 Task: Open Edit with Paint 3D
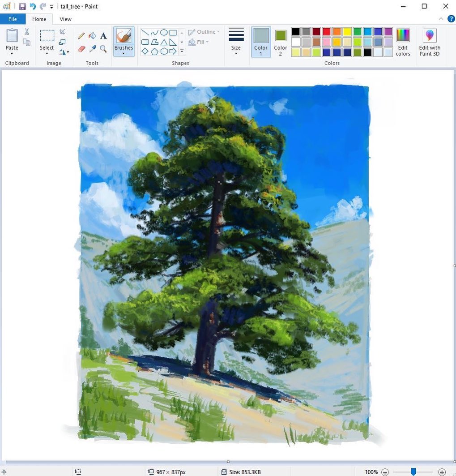click(429, 43)
